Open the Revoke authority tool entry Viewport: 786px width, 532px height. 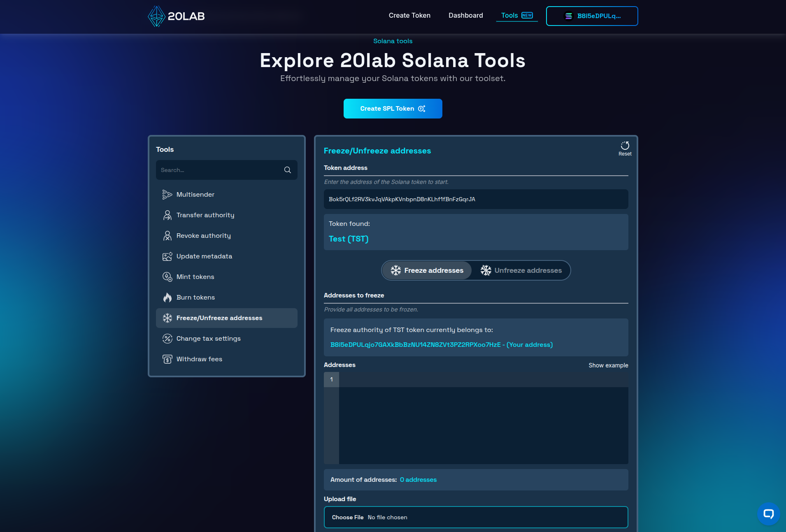(227, 236)
